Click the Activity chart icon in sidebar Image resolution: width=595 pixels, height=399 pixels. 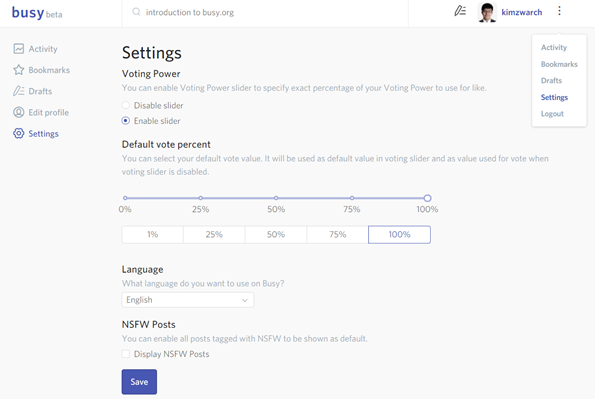pyautogui.click(x=19, y=49)
